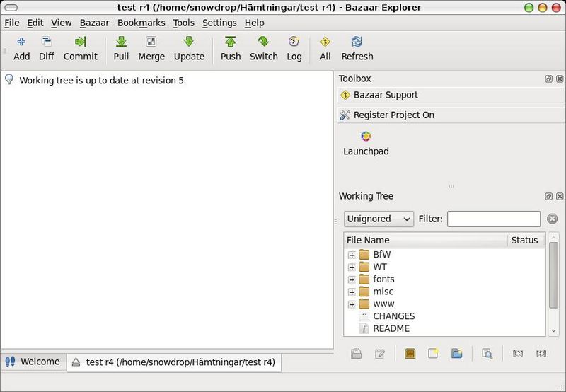Viewport: 566px width, 392px height.
Task: Select Register Project On section
Action: point(393,115)
